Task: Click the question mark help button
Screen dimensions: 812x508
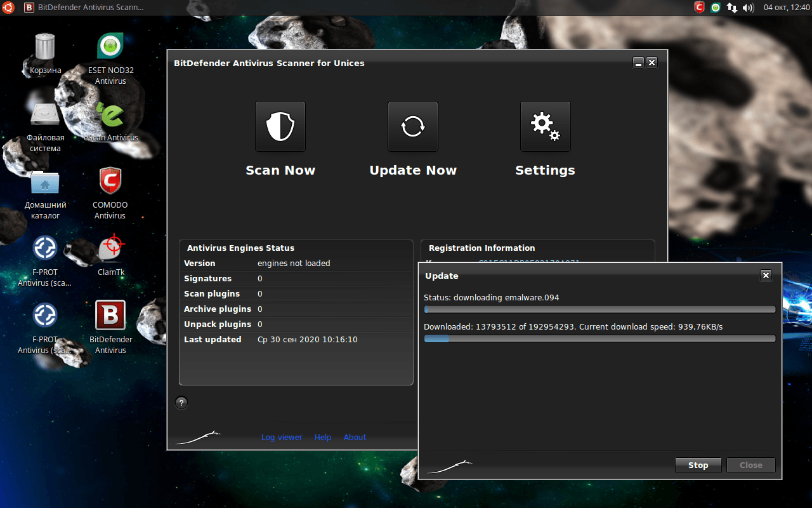Action: pyautogui.click(x=181, y=403)
